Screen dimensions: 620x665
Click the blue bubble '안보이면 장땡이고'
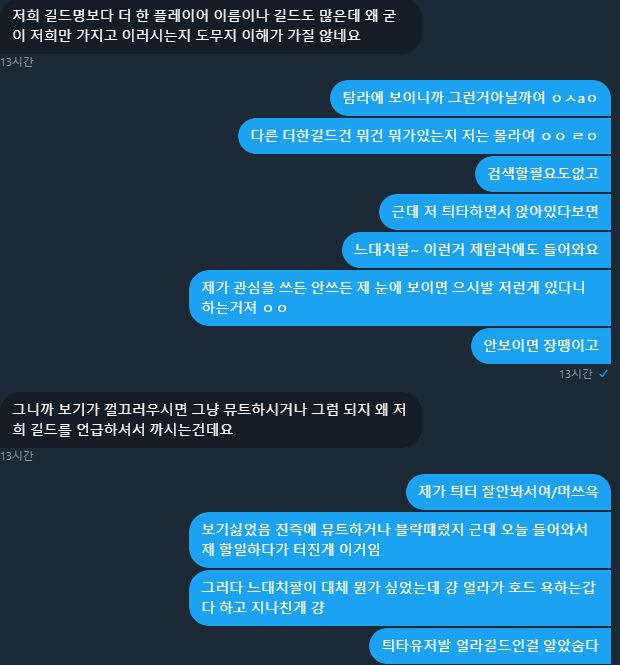(x=541, y=346)
